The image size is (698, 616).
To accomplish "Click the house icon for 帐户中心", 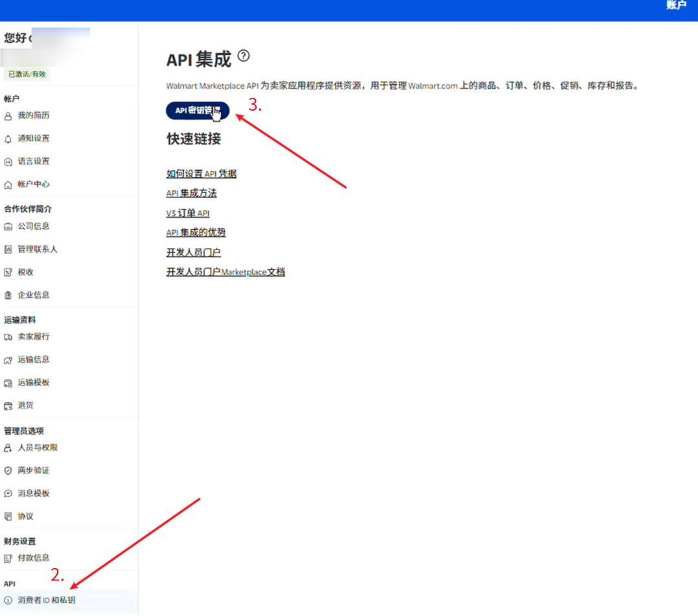I will (x=8, y=185).
